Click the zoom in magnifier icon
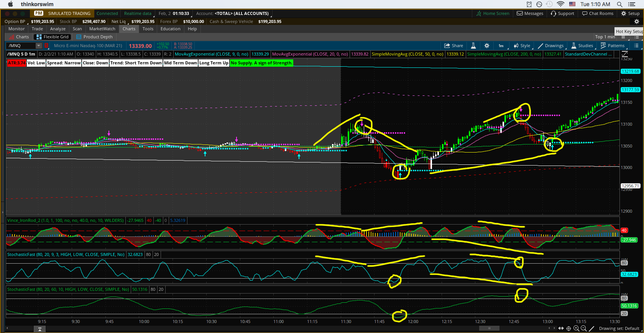This screenshot has width=644, height=333. (x=576, y=328)
